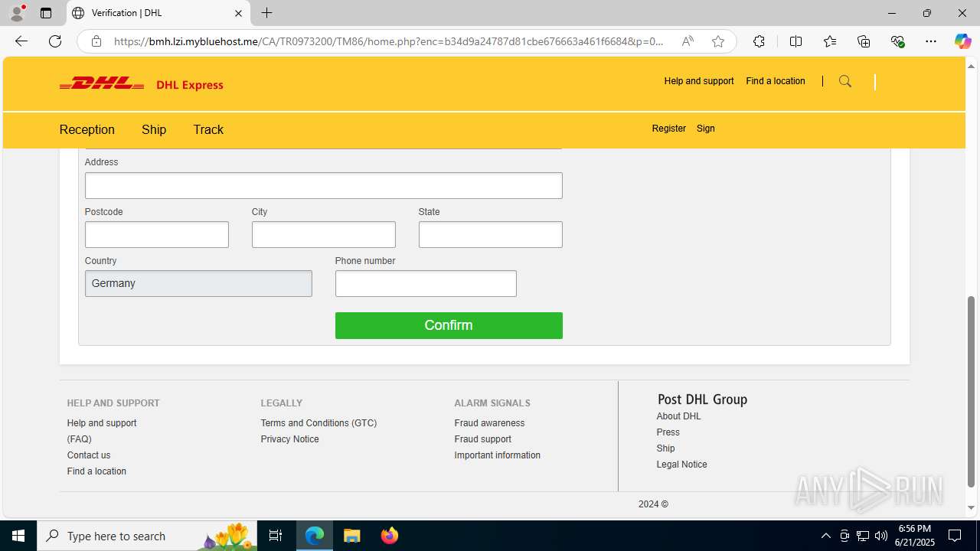Focus the Postcode input field
The image size is (980, 551).
tap(157, 234)
